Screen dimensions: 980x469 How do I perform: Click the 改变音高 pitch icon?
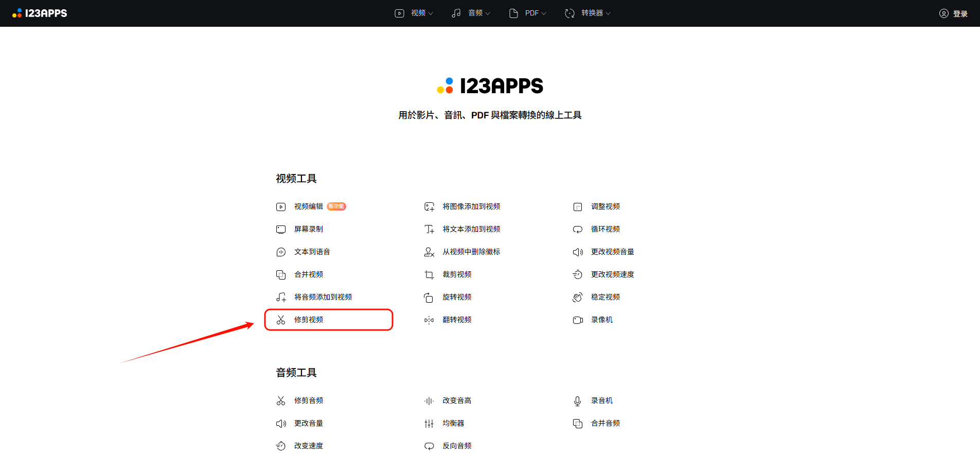[x=429, y=401]
